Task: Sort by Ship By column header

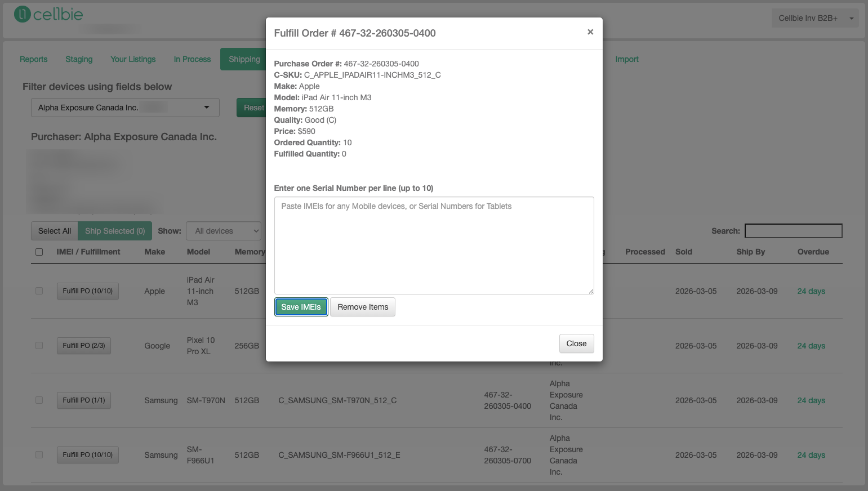Action: click(751, 252)
